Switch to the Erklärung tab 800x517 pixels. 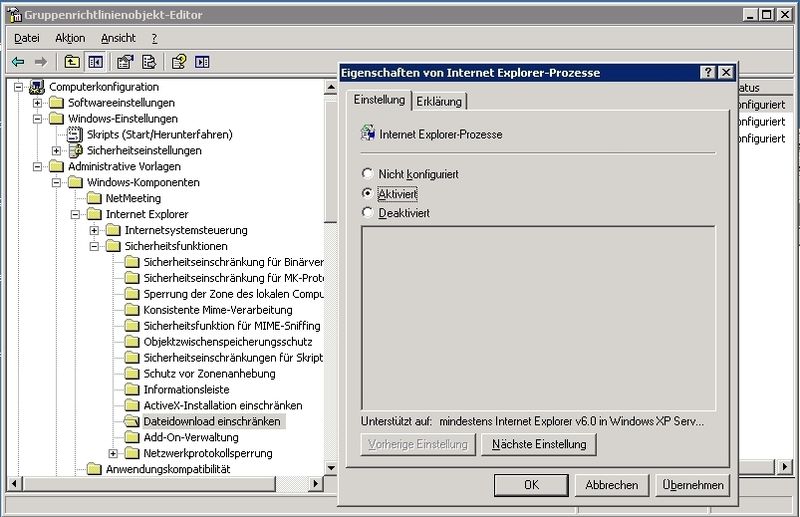pyautogui.click(x=439, y=101)
